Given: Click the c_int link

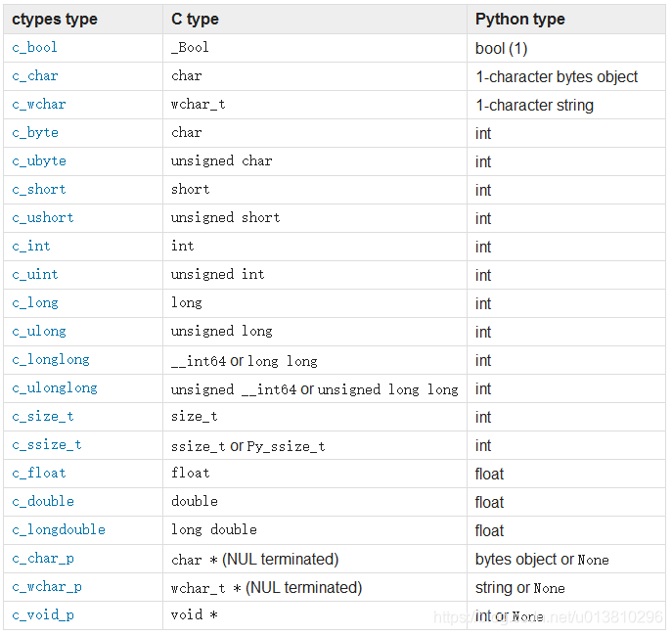Looking at the screenshot, I should (x=30, y=247).
